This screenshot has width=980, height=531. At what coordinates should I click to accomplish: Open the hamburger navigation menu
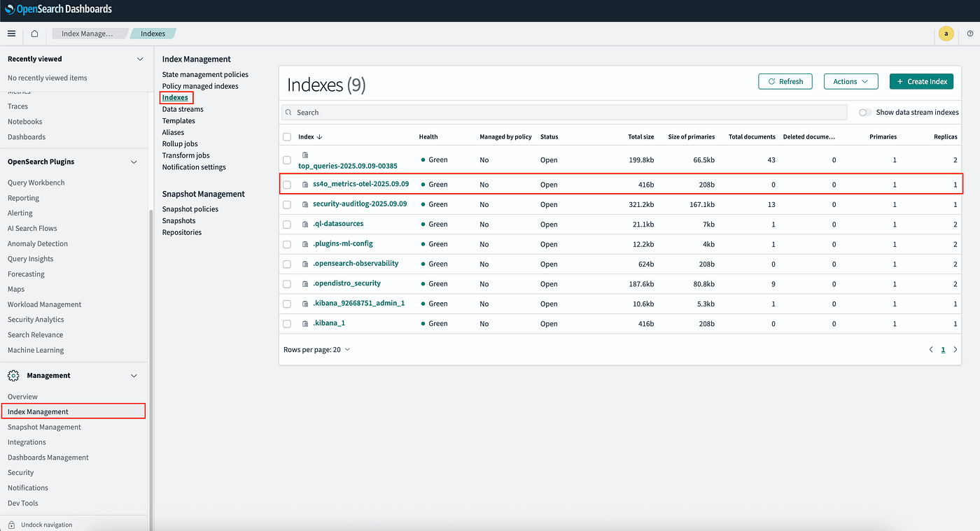11,34
